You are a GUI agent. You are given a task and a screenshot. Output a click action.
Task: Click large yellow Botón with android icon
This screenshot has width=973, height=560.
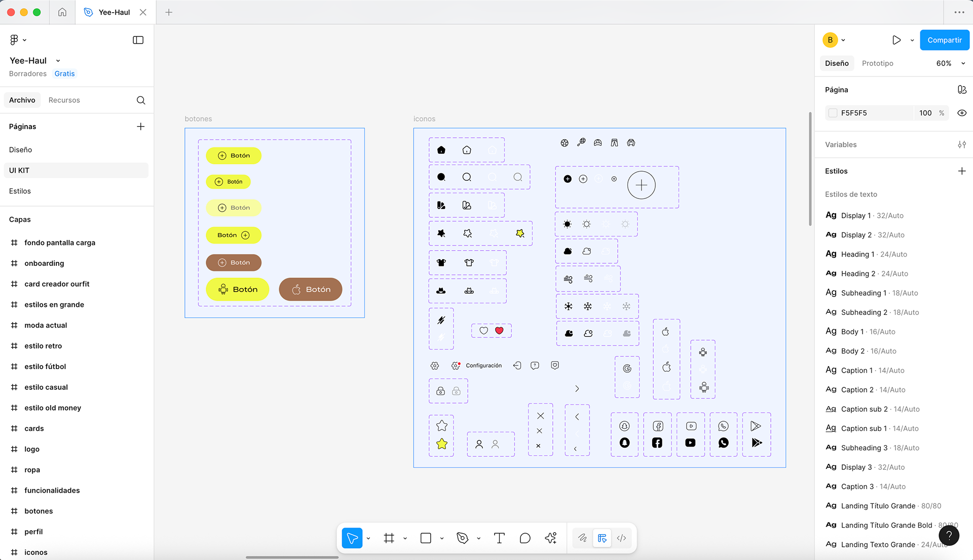click(x=237, y=290)
